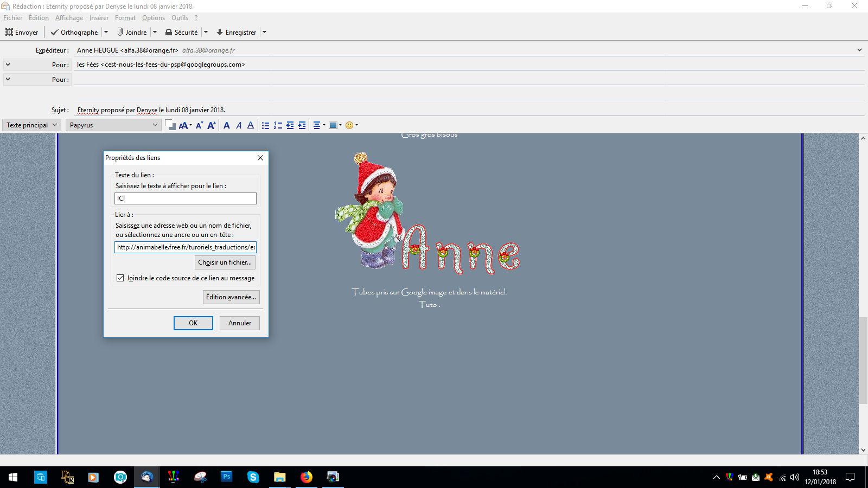The width and height of the screenshot is (868, 488).
Task: Click Enregistrer to save the draft
Action: (236, 32)
